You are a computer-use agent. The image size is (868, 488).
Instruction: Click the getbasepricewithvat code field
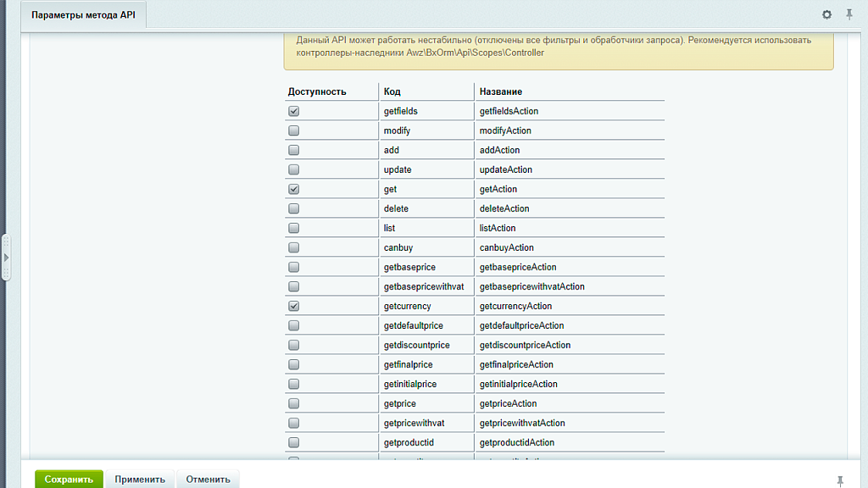[x=426, y=286]
